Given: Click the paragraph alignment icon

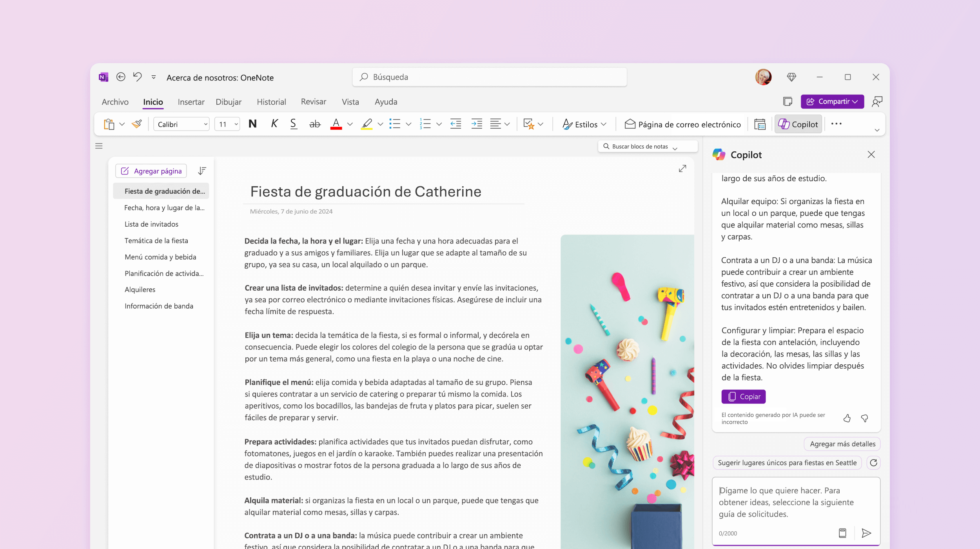Looking at the screenshot, I should 495,124.
